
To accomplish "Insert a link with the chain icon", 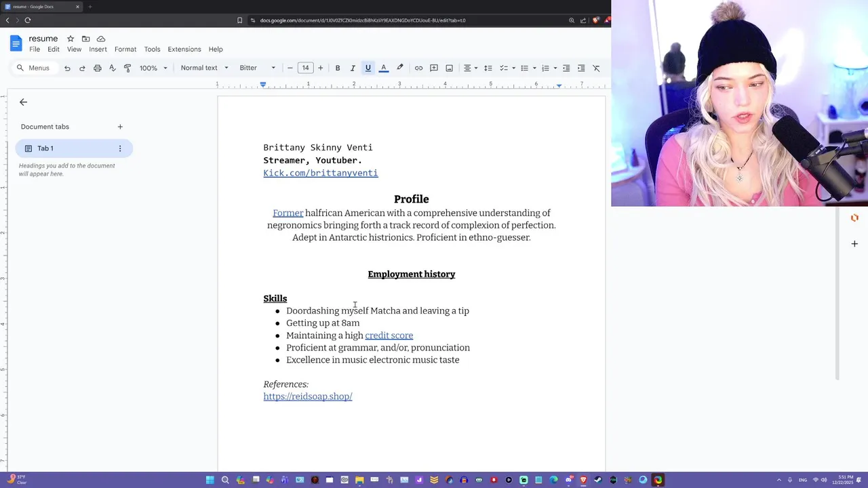I will pyautogui.click(x=418, y=68).
